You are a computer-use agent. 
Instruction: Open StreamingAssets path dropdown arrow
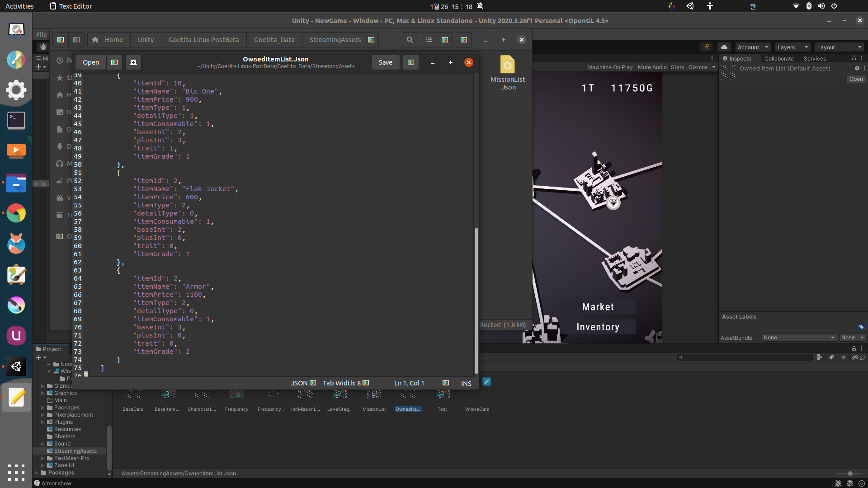pos(371,40)
